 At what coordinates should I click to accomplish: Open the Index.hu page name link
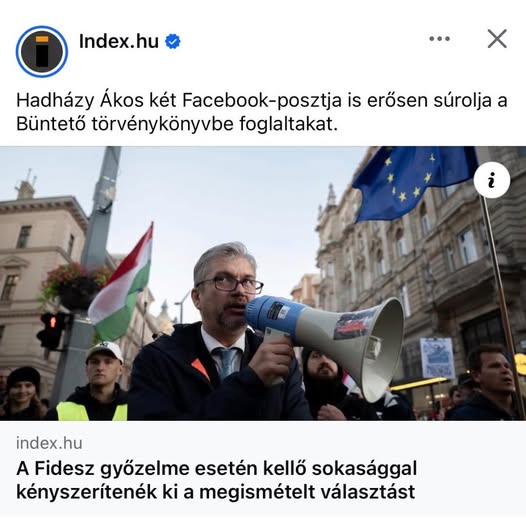(119, 41)
